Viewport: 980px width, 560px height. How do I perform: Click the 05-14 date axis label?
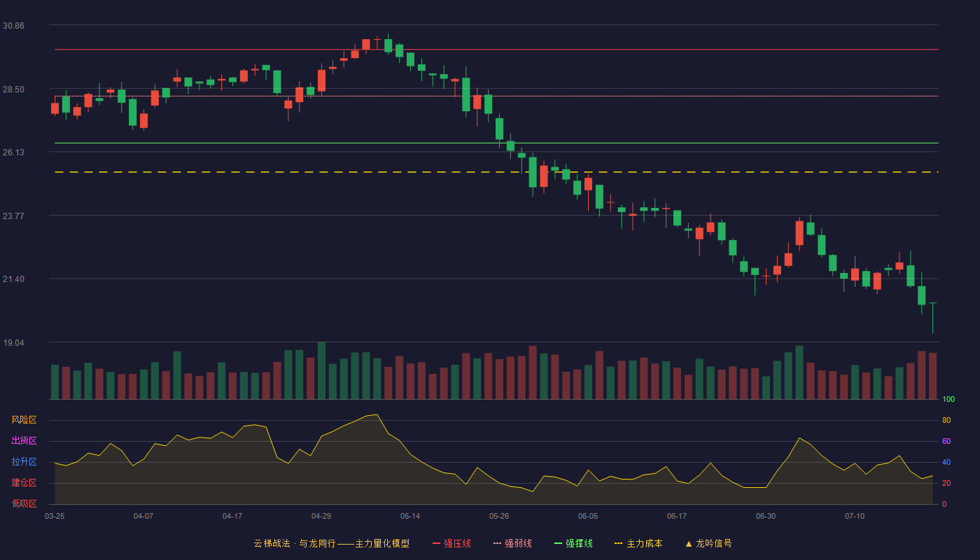pyautogui.click(x=410, y=516)
